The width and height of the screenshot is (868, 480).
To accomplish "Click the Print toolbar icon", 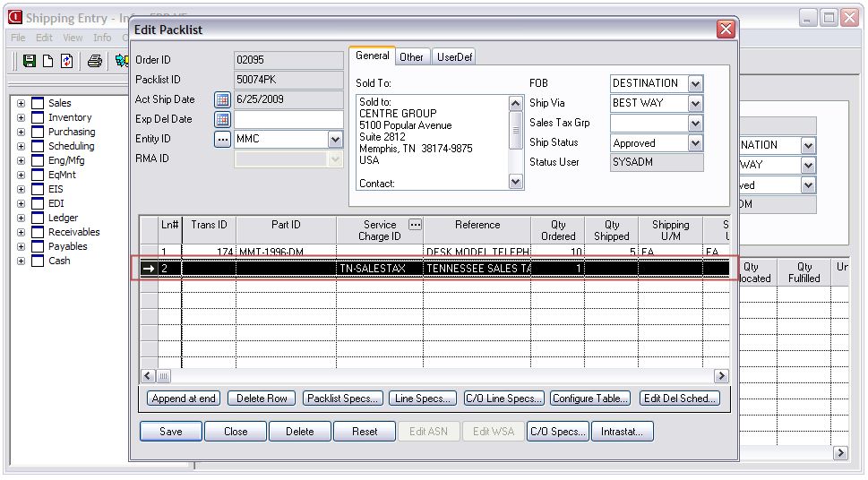I will click(x=95, y=61).
